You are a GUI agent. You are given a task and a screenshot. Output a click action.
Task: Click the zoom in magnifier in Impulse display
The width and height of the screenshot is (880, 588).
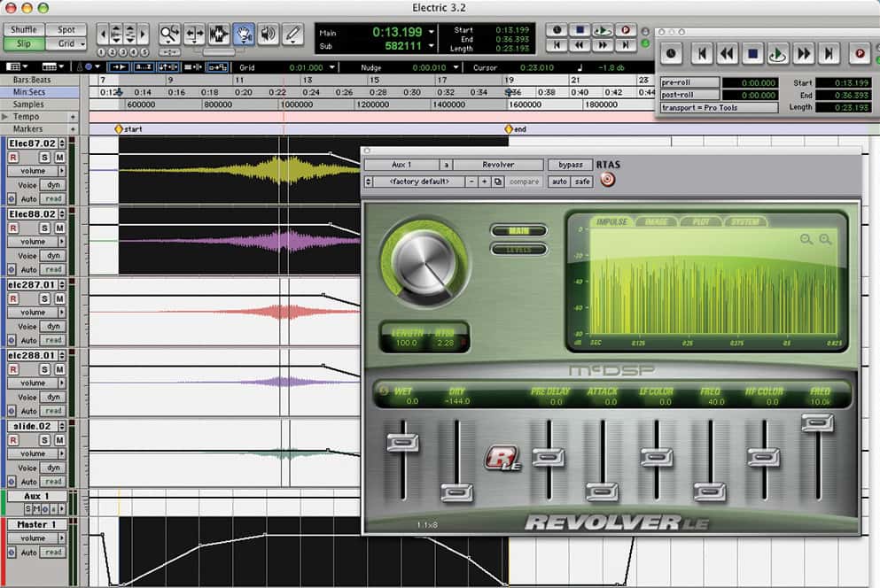click(825, 240)
